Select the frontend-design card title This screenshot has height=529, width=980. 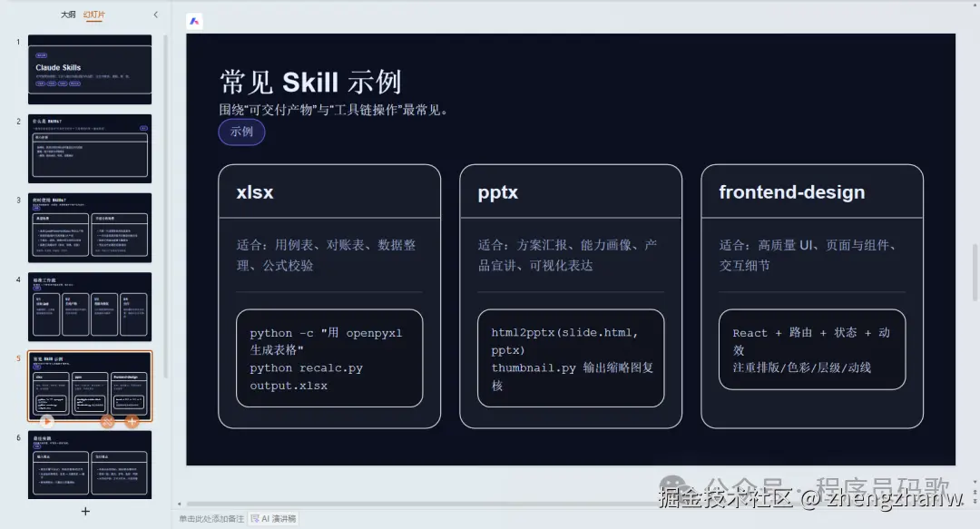[x=792, y=191]
